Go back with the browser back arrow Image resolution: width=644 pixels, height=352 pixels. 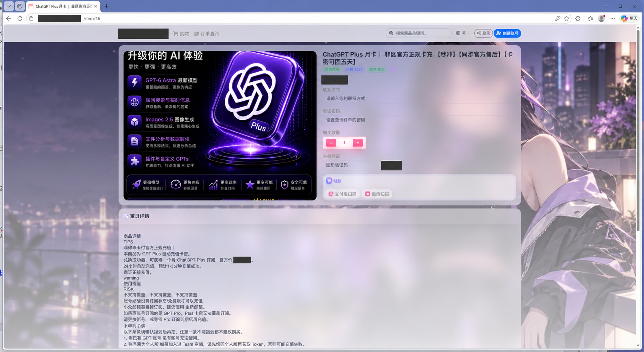[x=9, y=18]
